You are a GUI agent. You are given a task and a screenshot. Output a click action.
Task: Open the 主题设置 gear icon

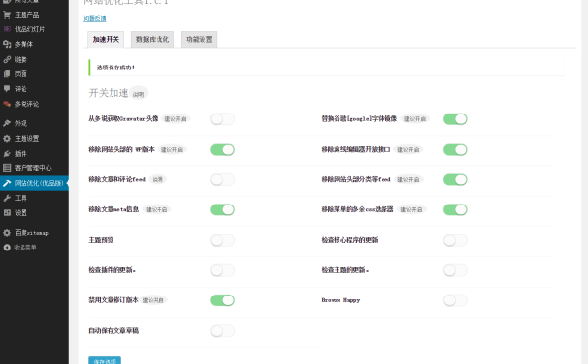click(7, 138)
